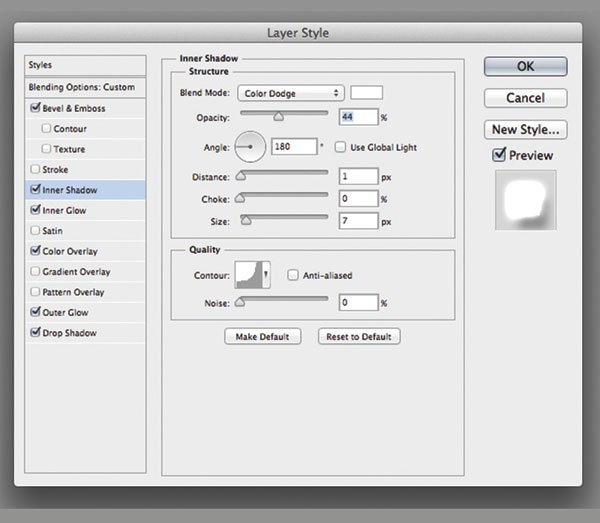Open the Blend Mode Color Dodge dropdown
This screenshot has width=600, height=523.
(290, 93)
